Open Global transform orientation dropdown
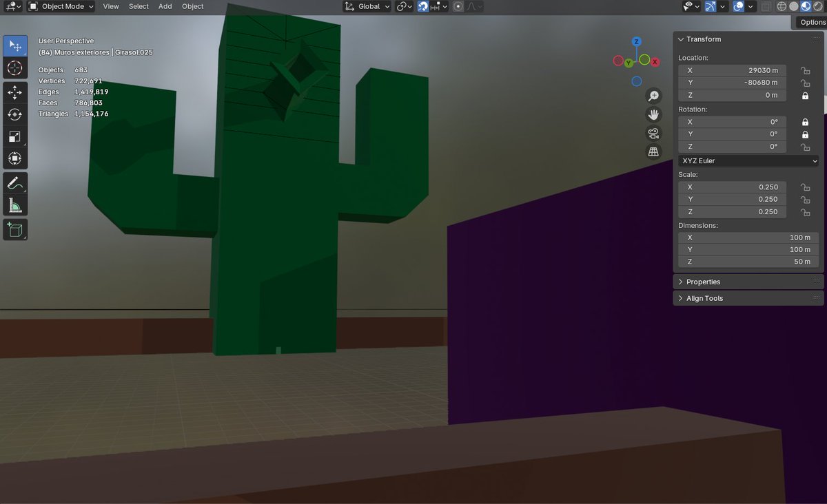Screen dimensions: 827x504 (367, 6)
